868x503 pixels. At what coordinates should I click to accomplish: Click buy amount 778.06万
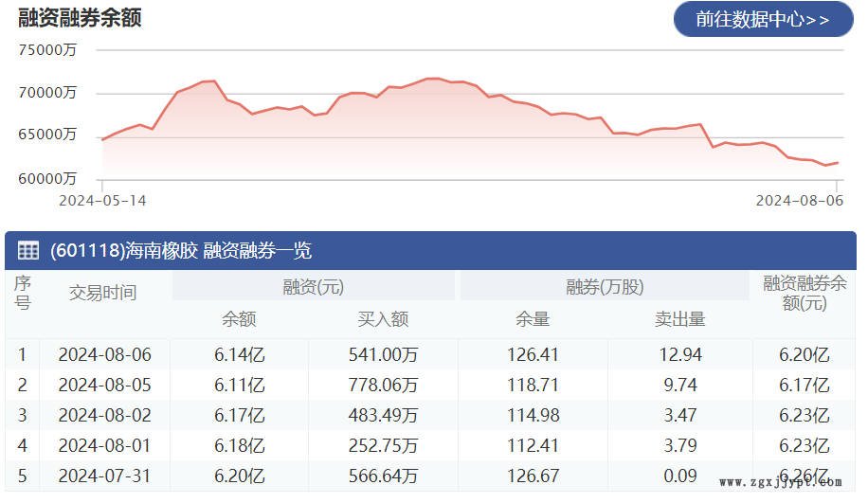click(x=383, y=386)
